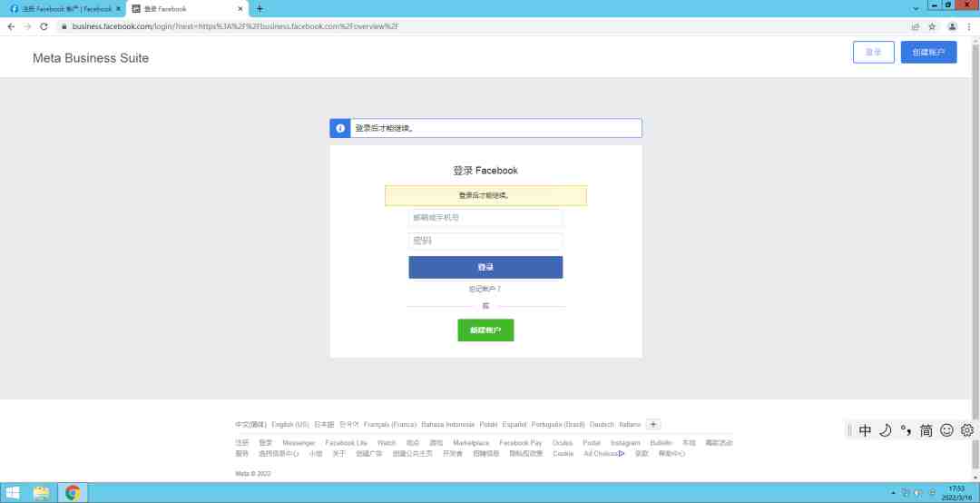
Task: Click the 简 simplified character IME icon
Action: 926,430
